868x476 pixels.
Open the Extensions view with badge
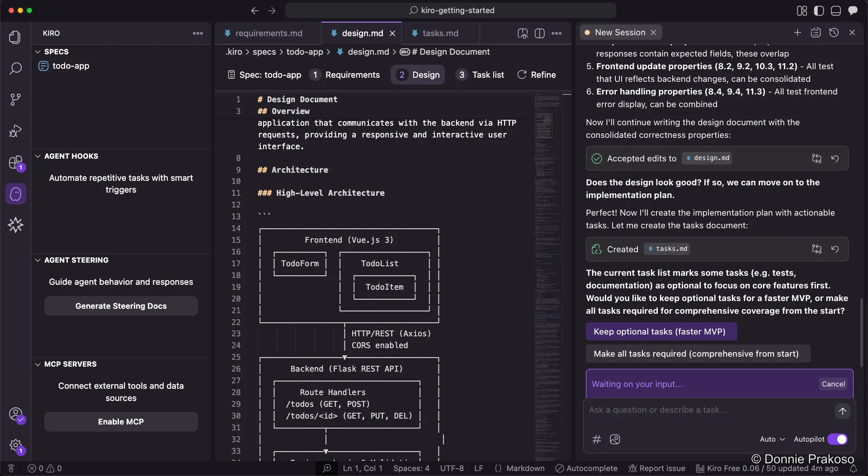15,163
